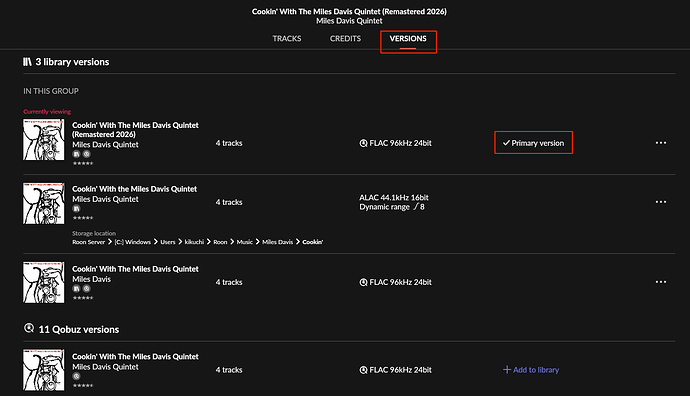This screenshot has width=690, height=396.
Task: Click 'Music' in storage location path
Action: tap(245, 242)
